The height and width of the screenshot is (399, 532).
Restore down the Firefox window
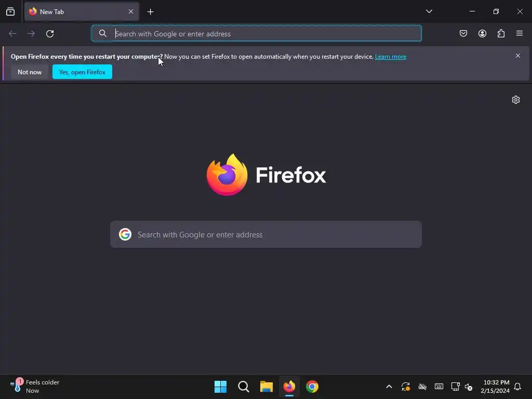click(496, 11)
